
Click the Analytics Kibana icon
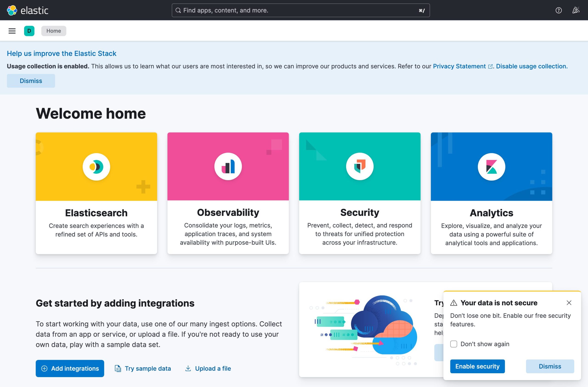(491, 167)
